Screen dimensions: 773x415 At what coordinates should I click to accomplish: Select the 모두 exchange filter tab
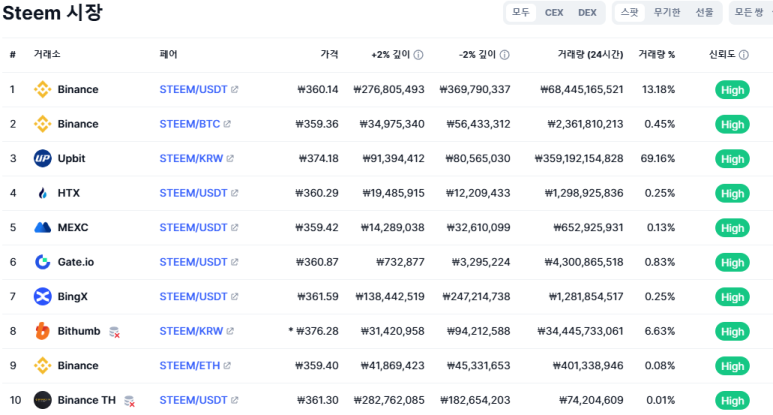[521, 12]
